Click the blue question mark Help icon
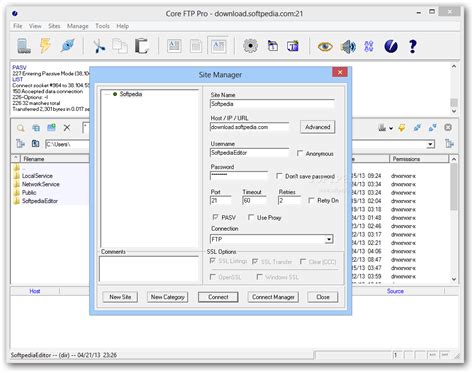Image resolution: width=474 pixels, height=373 pixels. click(x=413, y=46)
